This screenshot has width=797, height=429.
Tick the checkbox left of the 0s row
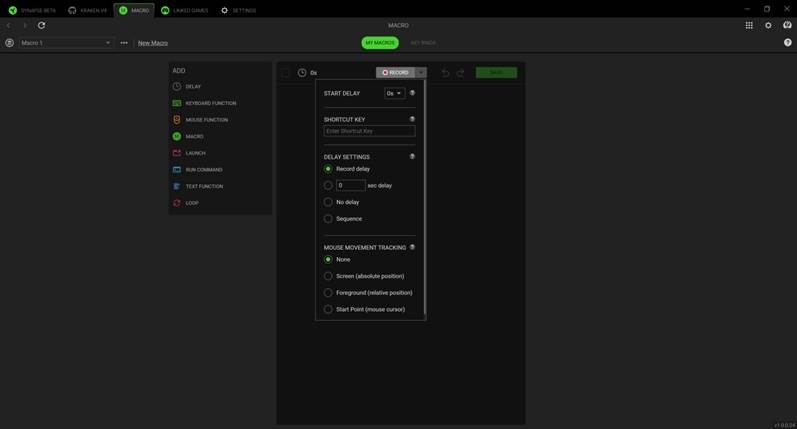pos(286,73)
